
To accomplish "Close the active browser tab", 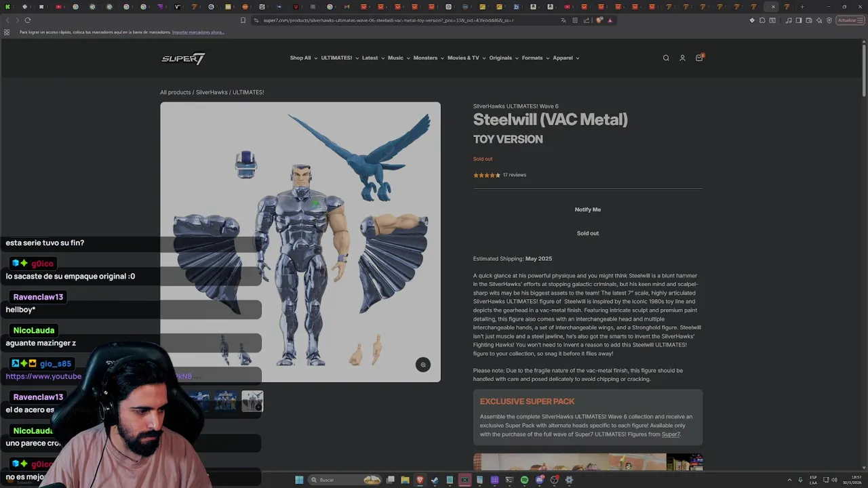I will (773, 7).
